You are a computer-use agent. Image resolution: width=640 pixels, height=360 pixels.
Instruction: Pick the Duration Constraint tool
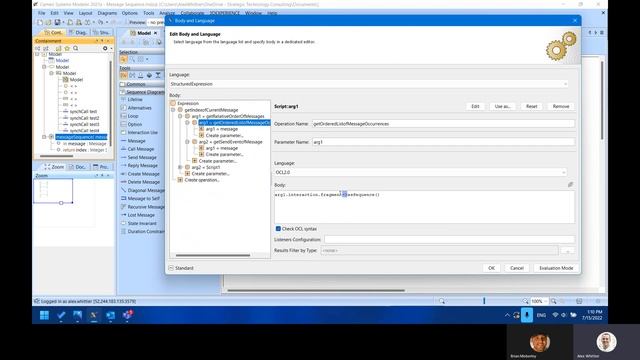coord(143,231)
